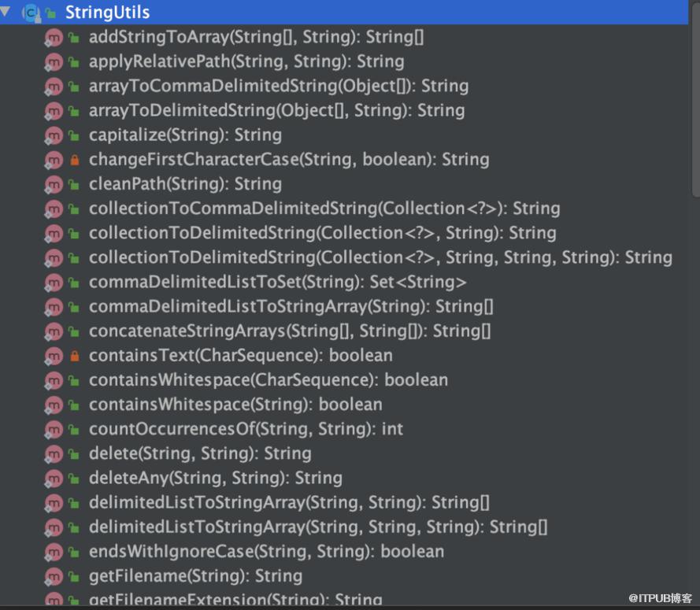Select the StringUtils class row

344,12
